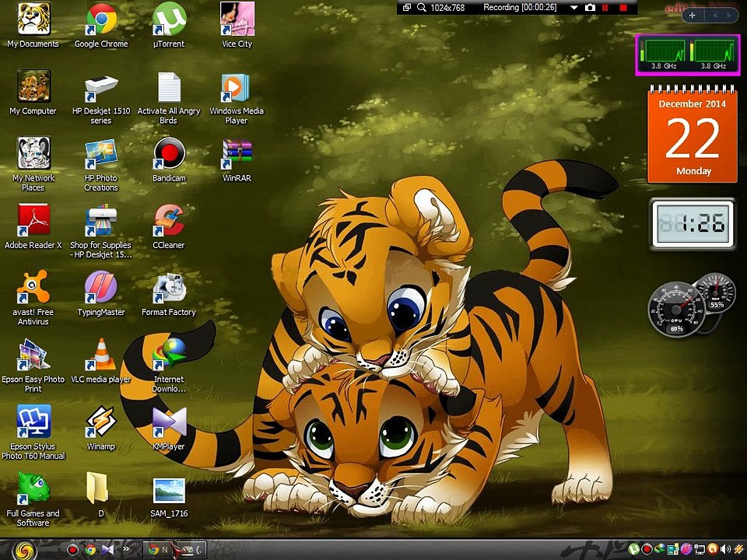Click the digital clock gadget showing 1:26
Viewport: 747px width, 560px height.
[693, 224]
